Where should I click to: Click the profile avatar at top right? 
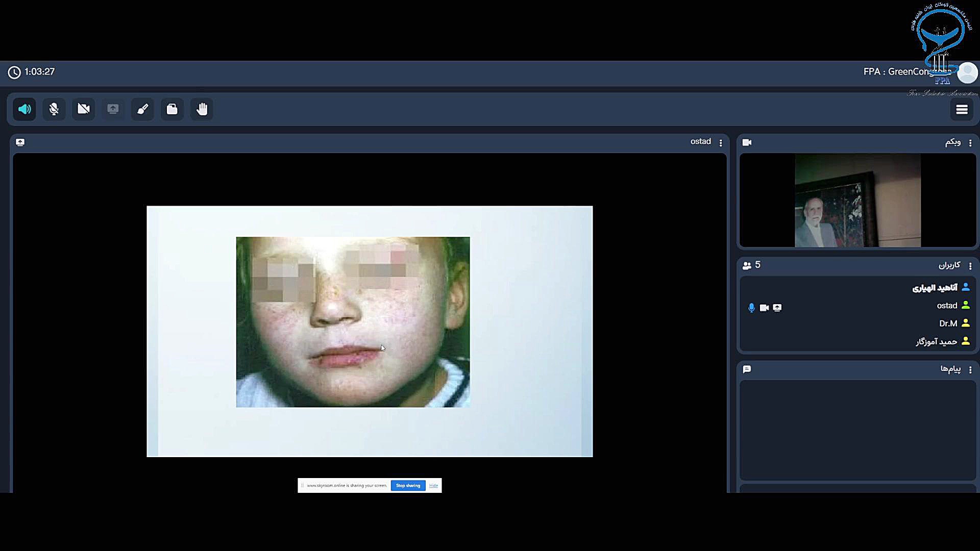click(967, 73)
